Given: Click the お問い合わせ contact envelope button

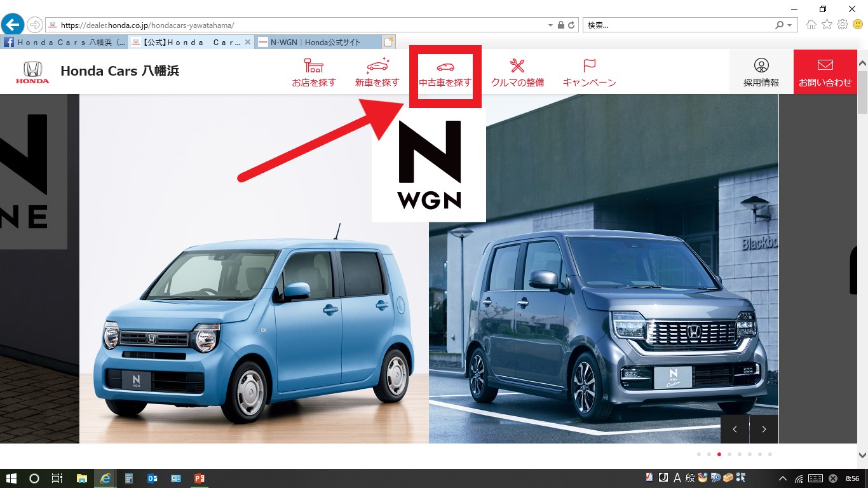Looking at the screenshot, I should pyautogui.click(x=825, y=72).
